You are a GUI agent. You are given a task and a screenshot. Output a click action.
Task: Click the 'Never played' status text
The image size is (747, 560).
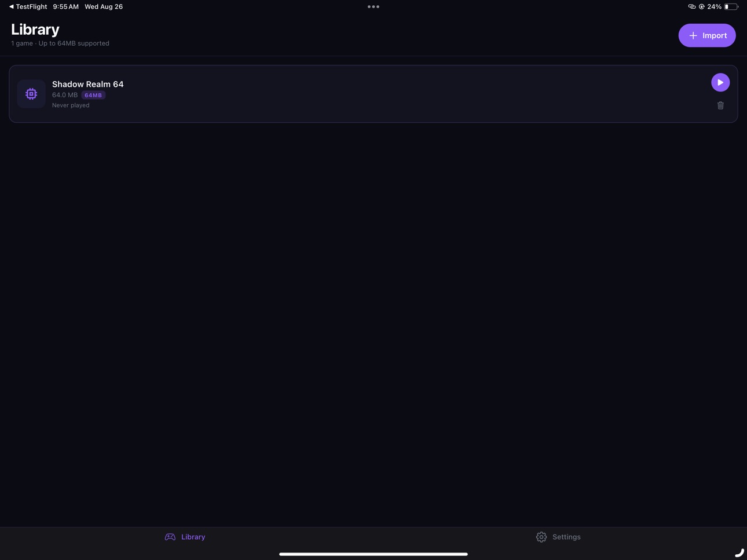tap(71, 105)
